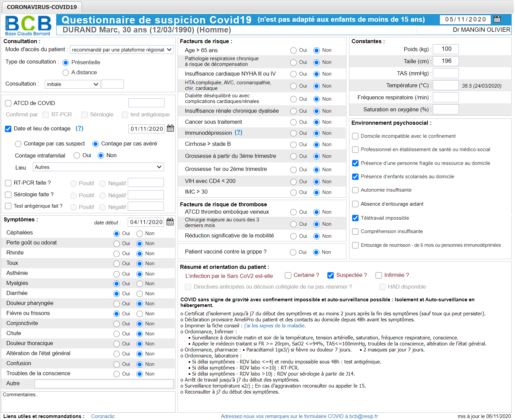Open Mode d'accès du patient dropdown
Screen dimensions: 515x420
click(x=122, y=50)
